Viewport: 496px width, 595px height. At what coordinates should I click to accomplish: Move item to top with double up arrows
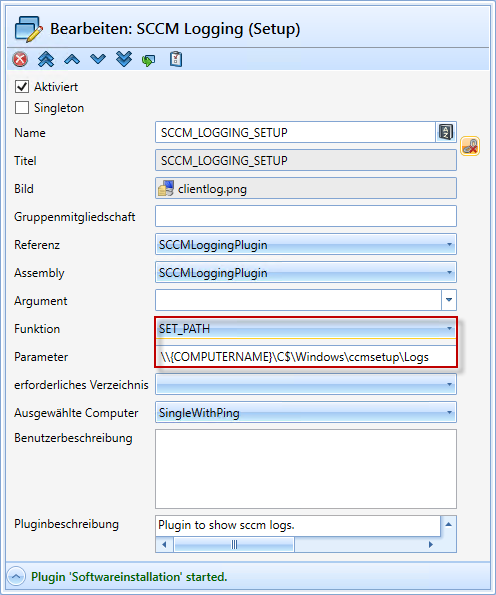[46, 59]
